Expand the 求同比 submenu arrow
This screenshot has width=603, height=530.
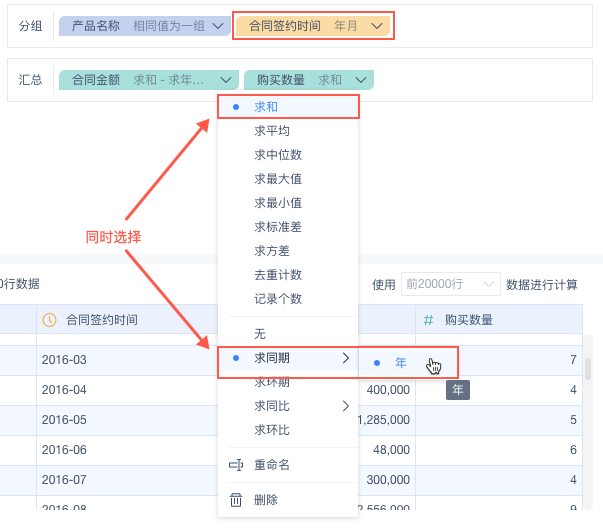point(346,406)
